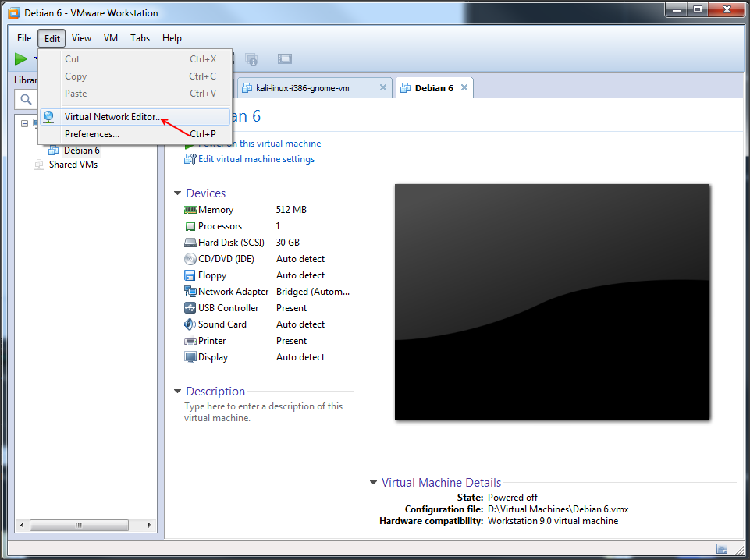The width and height of the screenshot is (750, 560).
Task: Click the status bar icon at bottom right
Action: point(722,548)
